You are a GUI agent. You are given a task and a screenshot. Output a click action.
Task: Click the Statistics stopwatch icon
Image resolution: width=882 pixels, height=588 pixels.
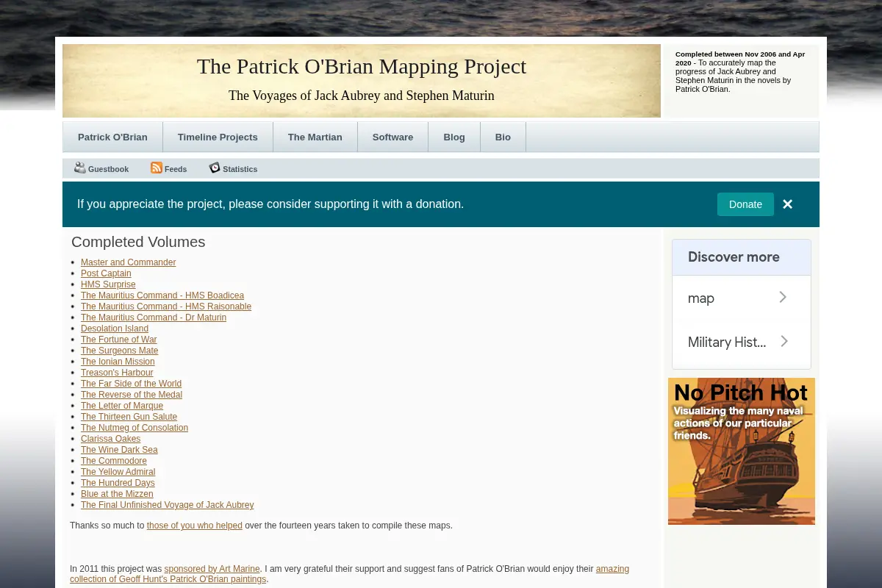click(215, 168)
